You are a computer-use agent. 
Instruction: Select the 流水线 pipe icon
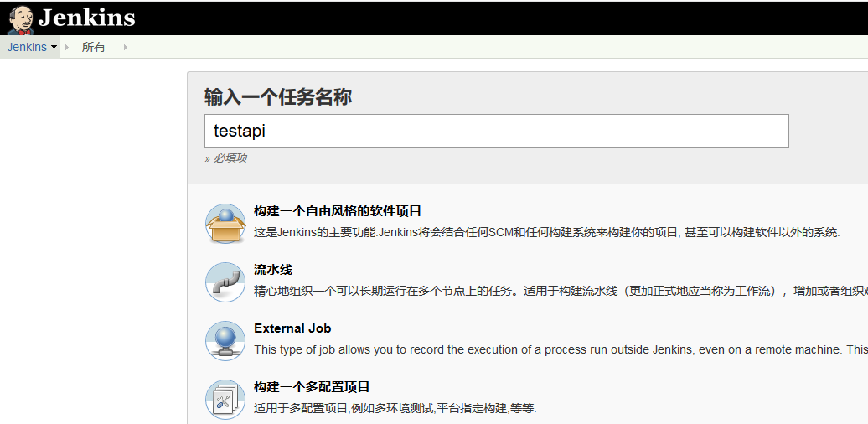[x=225, y=282]
